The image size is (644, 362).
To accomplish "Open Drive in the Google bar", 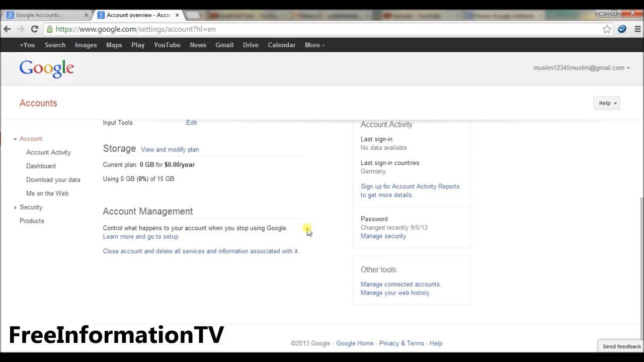I will [251, 45].
